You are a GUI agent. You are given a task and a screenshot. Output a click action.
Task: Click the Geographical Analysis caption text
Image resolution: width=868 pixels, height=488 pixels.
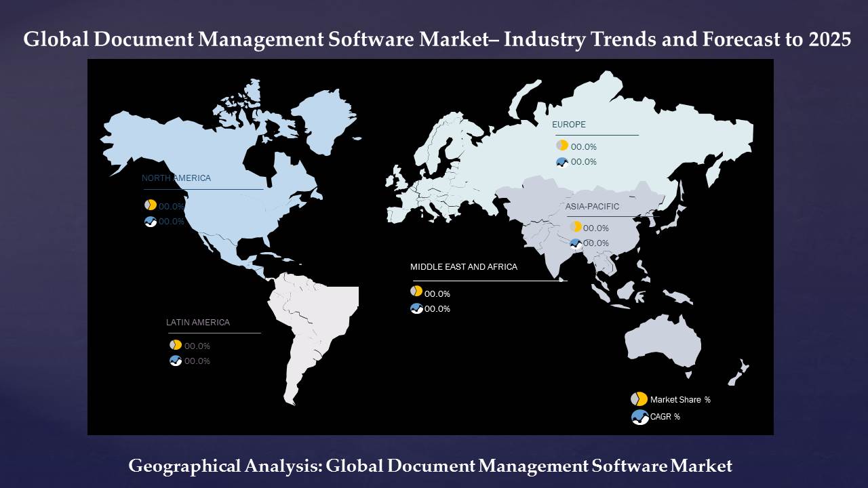[430, 466]
